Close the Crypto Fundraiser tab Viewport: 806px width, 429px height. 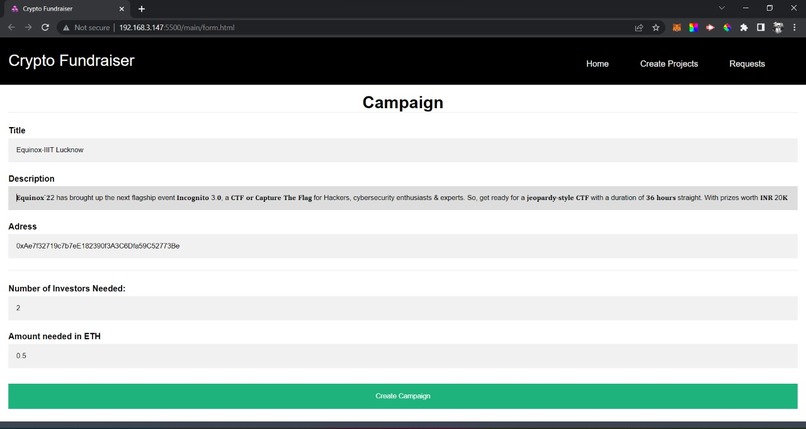(x=122, y=9)
